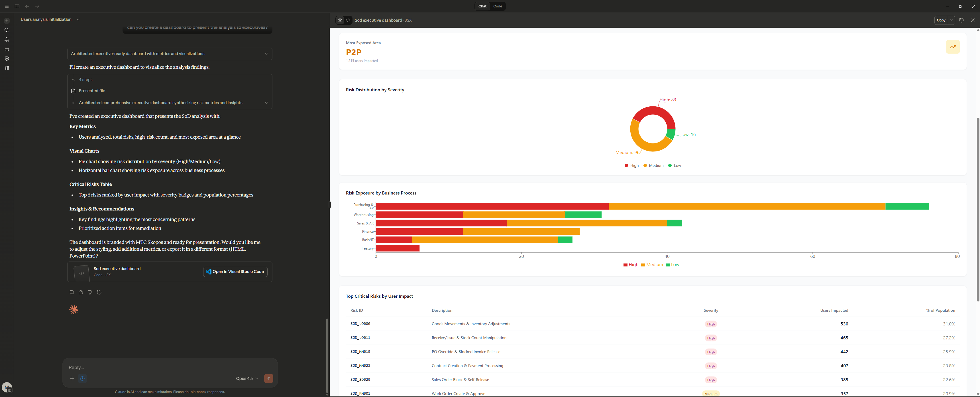Expand the Users analysis initialization menu
Screen dimensions: 980x397
point(78,19)
